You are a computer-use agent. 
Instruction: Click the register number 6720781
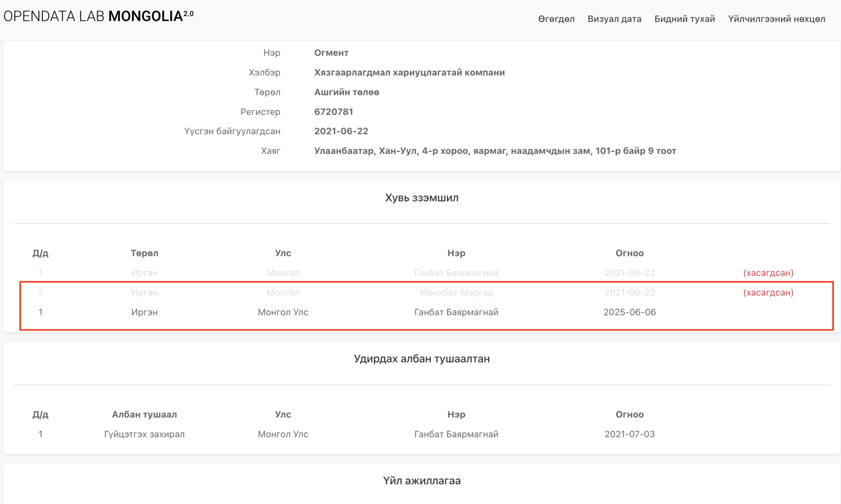tap(333, 112)
